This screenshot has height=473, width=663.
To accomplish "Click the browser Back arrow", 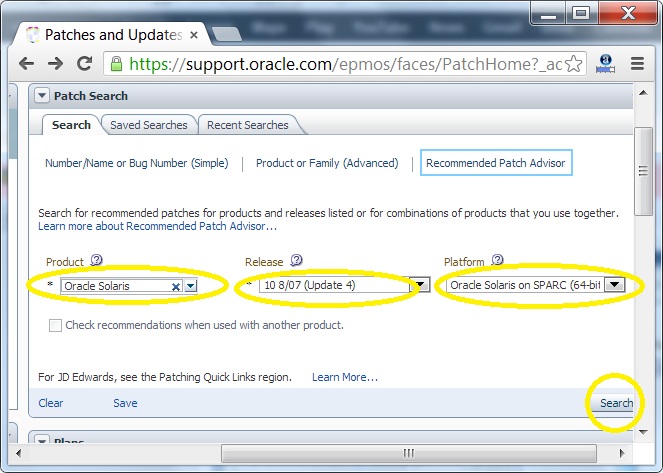I will tap(26, 64).
